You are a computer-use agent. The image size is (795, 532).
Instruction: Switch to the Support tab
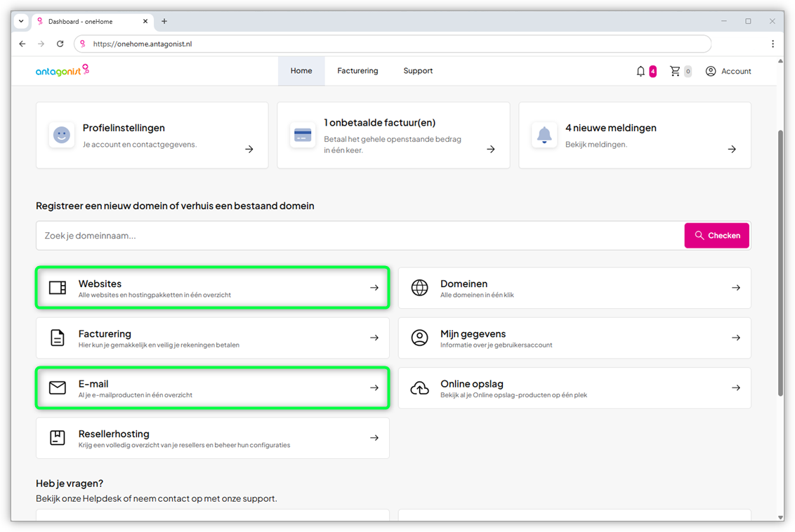click(x=418, y=71)
